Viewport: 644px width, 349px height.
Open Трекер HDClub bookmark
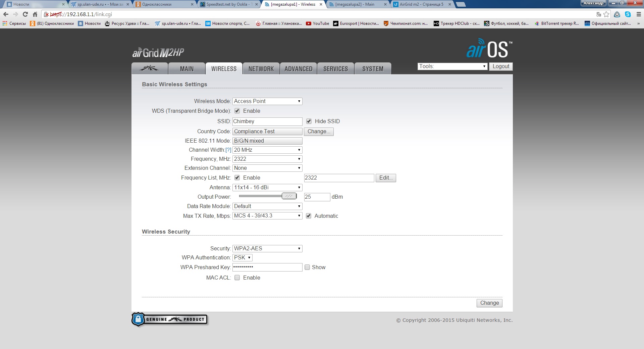[x=457, y=23]
